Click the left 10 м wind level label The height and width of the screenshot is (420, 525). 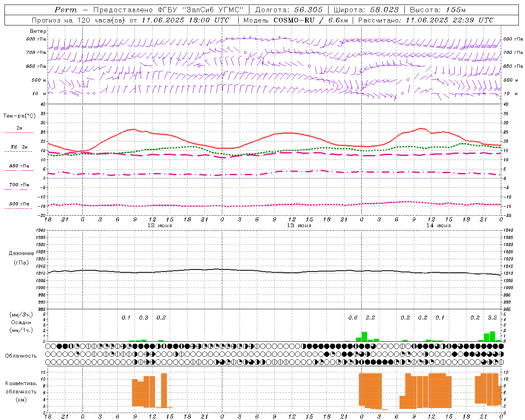tap(39, 94)
